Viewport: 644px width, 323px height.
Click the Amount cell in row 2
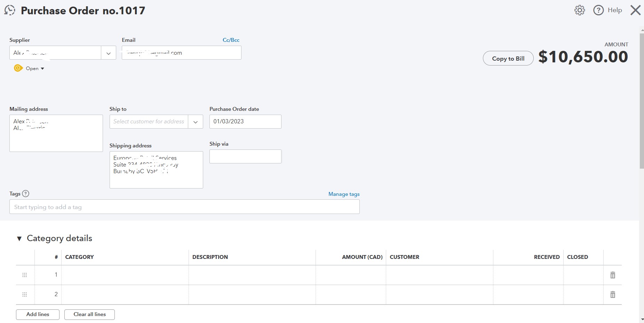click(x=351, y=294)
